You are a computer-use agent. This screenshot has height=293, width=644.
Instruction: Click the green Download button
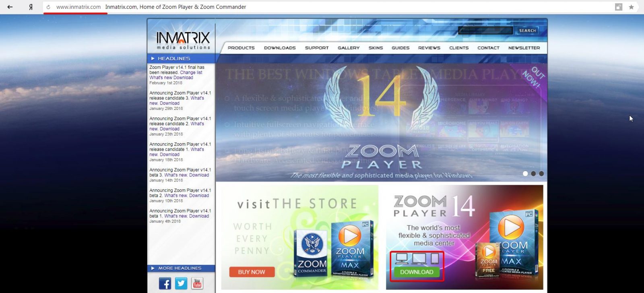point(417,272)
